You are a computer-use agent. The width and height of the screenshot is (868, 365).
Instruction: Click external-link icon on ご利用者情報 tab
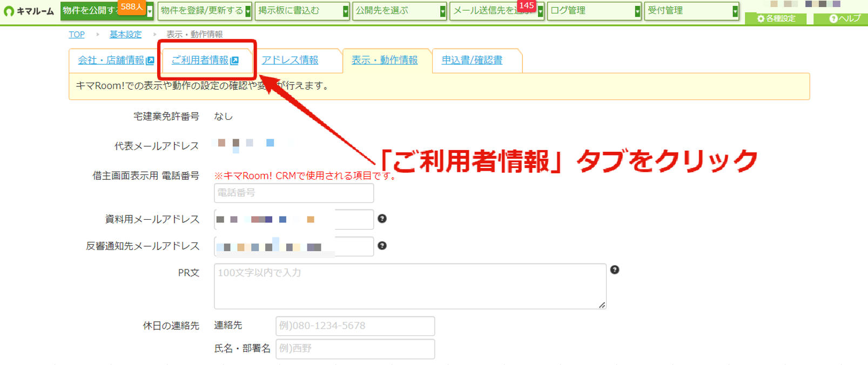point(234,60)
